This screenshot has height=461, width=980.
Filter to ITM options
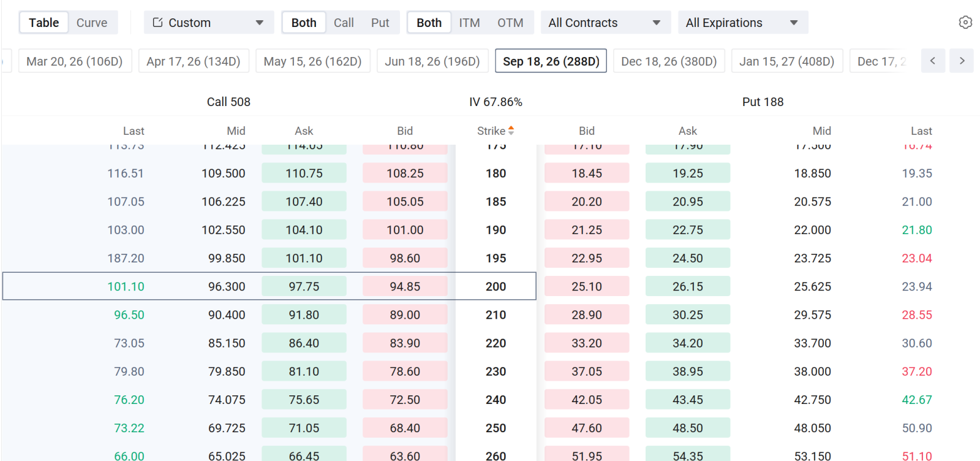pyautogui.click(x=469, y=23)
